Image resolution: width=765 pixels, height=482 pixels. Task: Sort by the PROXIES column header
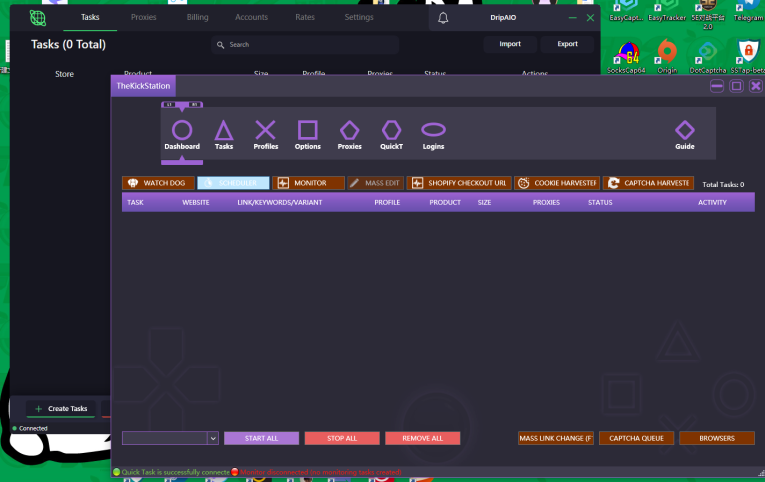546,202
